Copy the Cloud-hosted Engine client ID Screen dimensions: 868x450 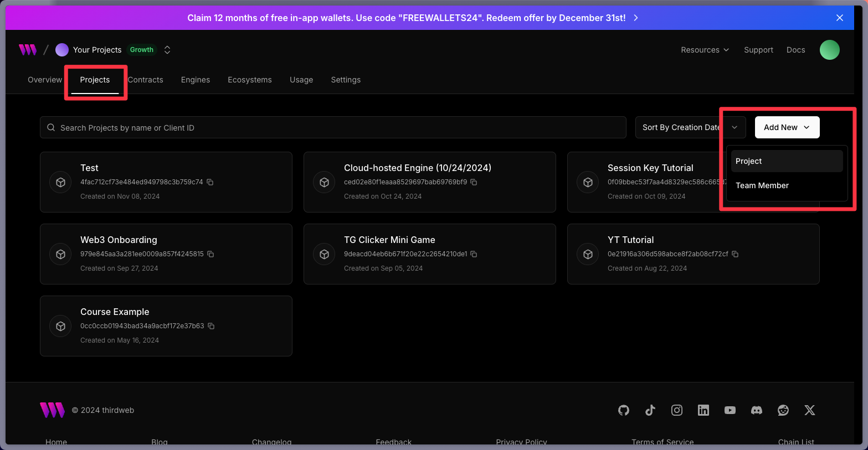coord(474,182)
